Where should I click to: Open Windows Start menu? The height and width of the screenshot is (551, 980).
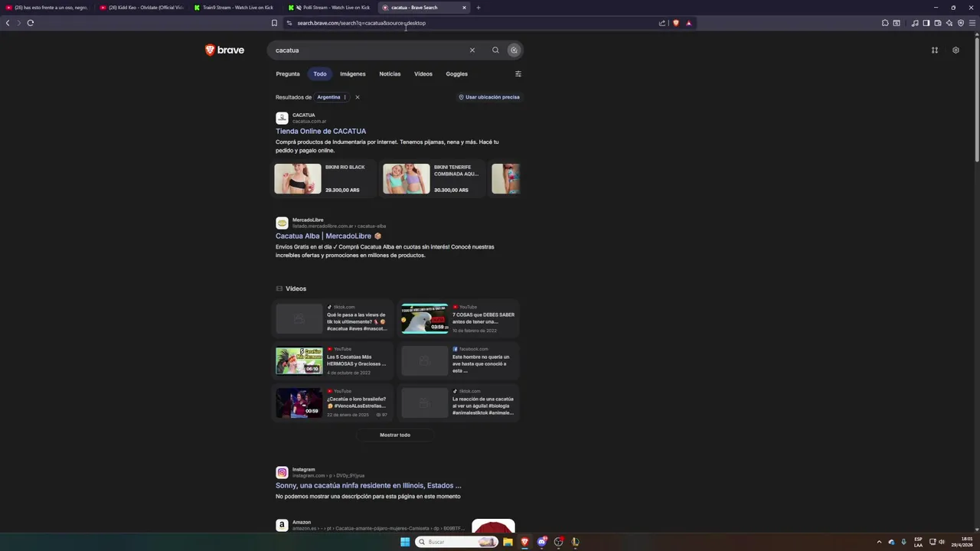405,542
